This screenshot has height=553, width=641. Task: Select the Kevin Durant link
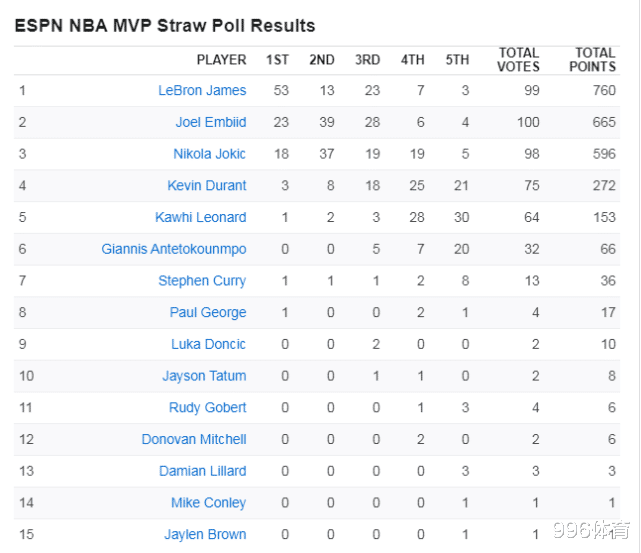click(x=207, y=186)
